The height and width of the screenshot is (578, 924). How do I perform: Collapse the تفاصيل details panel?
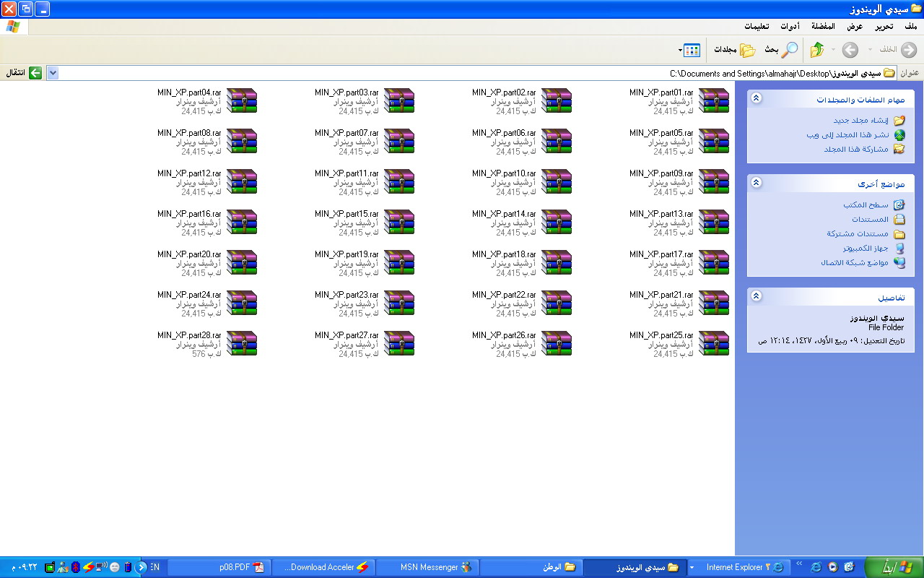click(x=756, y=296)
